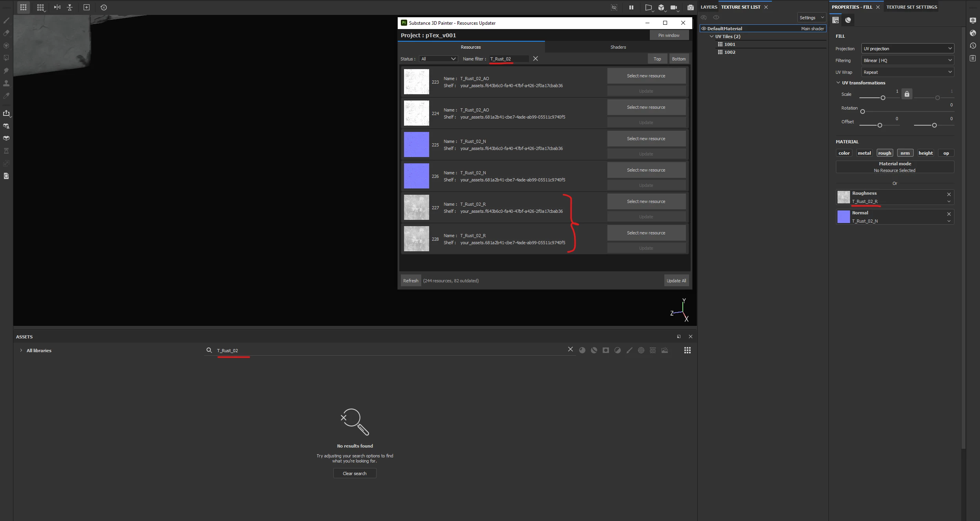Filter assets by materials sphere icon
Image resolution: width=980 pixels, height=521 pixels.
pyautogui.click(x=582, y=350)
